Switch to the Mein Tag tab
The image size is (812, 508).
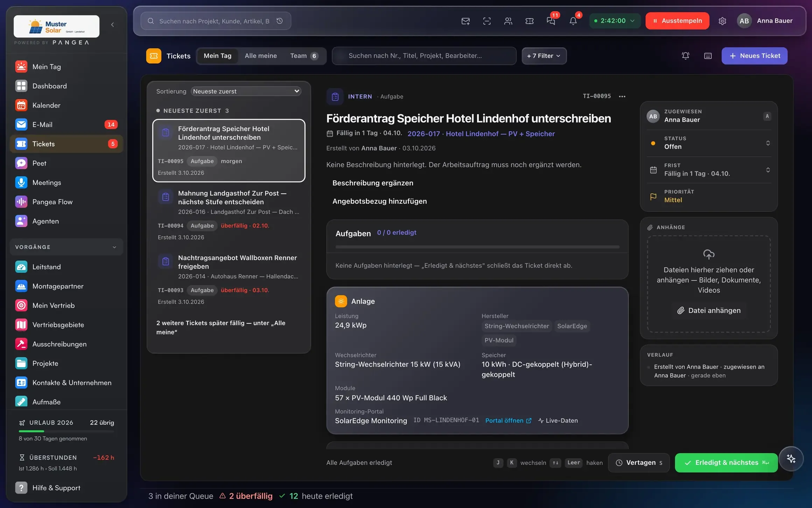pos(217,56)
